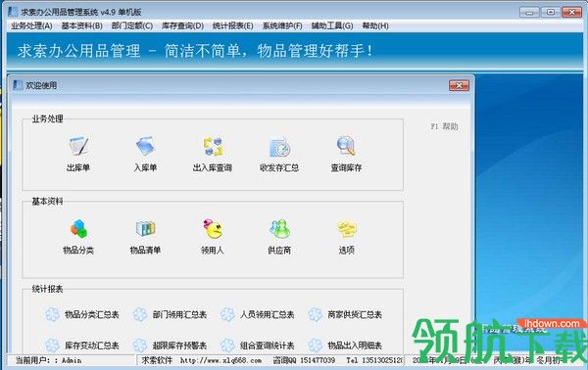
Task: Click the 物品出入明细表 icon
Action: click(x=315, y=346)
